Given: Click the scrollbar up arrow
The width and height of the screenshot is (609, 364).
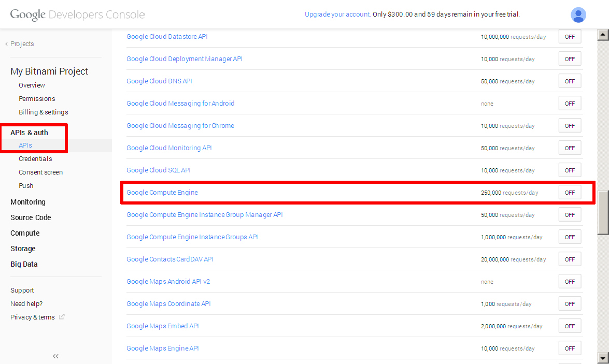Looking at the screenshot, I should pos(603,35).
